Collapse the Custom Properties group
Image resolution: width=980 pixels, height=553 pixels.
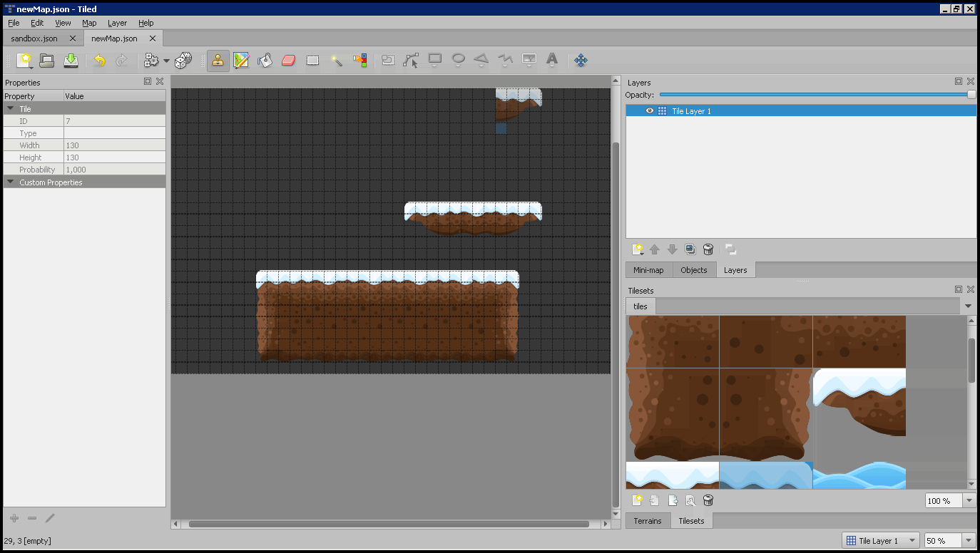[x=10, y=182]
